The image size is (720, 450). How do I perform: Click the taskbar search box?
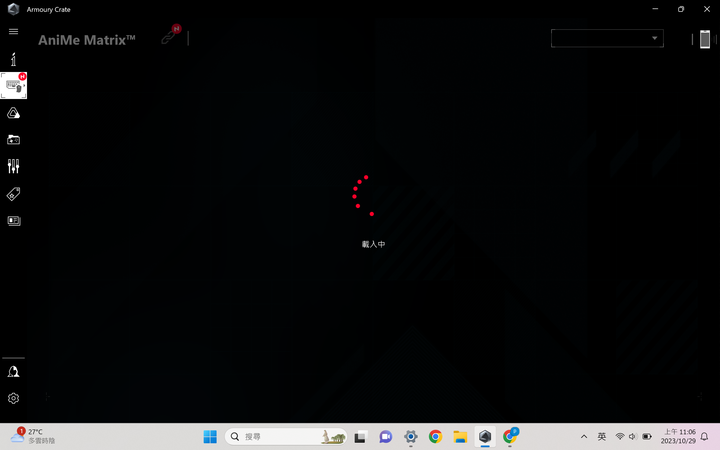click(286, 437)
